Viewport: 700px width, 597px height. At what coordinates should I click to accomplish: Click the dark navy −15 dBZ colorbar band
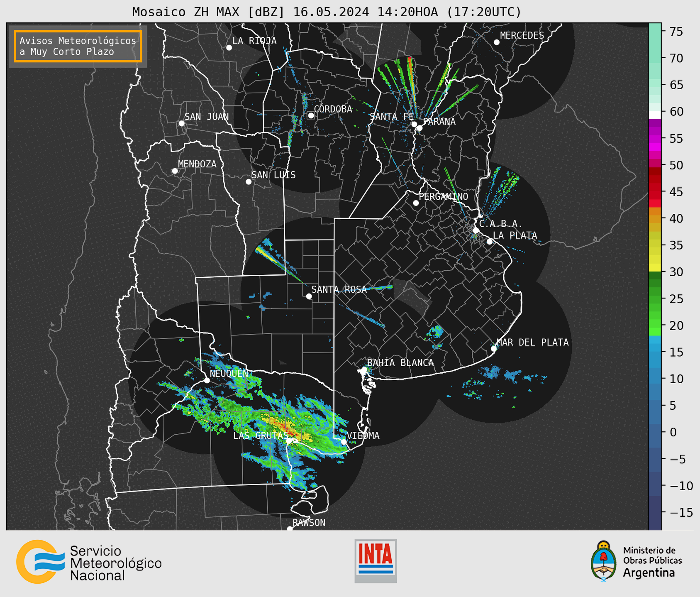pyautogui.click(x=655, y=513)
